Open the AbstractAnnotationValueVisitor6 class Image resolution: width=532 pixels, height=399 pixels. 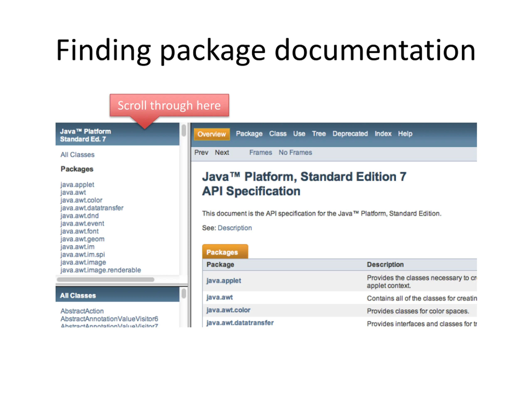[x=109, y=319]
